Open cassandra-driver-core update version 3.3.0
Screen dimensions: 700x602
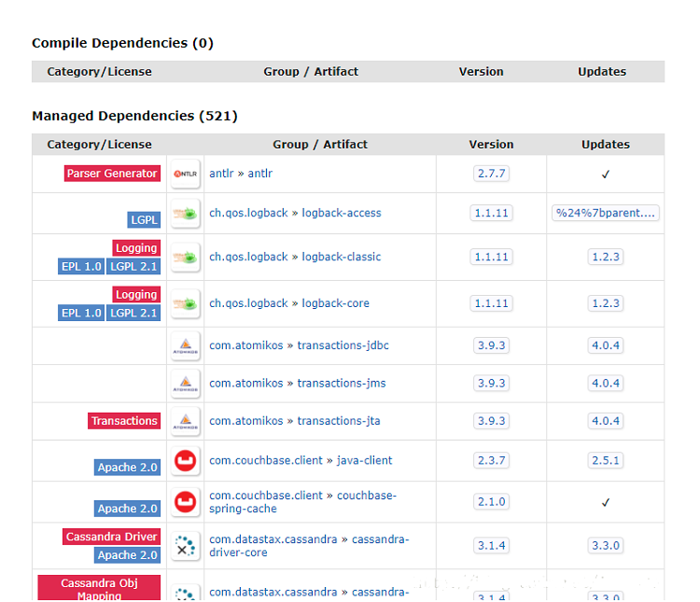(606, 545)
